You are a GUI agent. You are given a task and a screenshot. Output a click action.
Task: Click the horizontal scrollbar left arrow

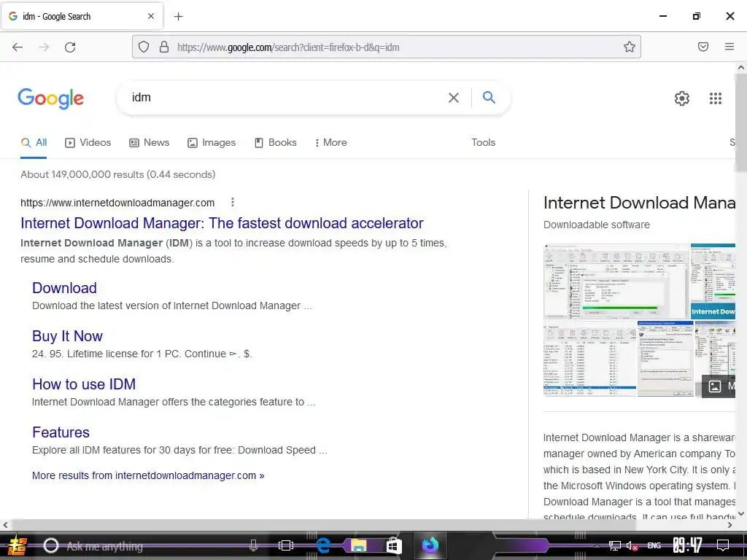point(5,525)
